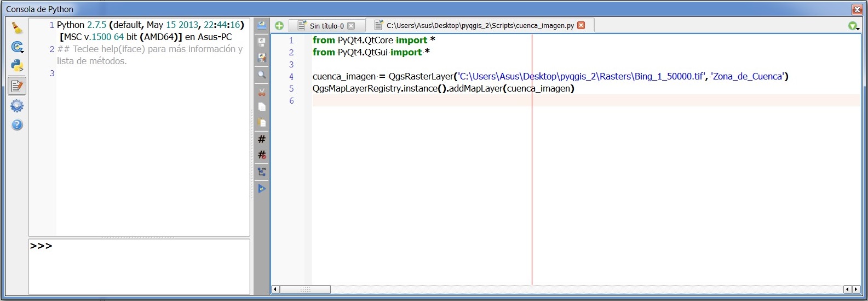Image resolution: width=868 pixels, height=301 pixels.
Task: Open the tab list dropdown at right
Action: [x=853, y=26]
